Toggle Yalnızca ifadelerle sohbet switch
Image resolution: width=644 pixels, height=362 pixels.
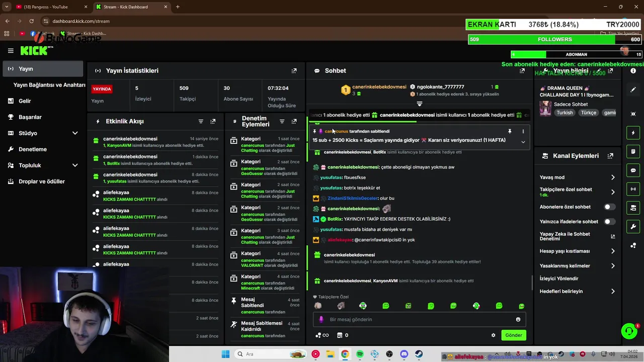click(609, 222)
